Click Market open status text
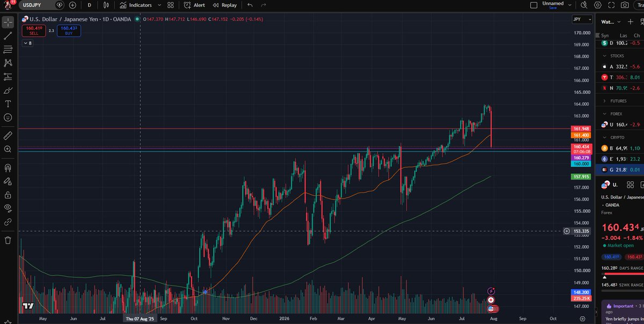The width and height of the screenshot is (644, 324). click(620, 245)
